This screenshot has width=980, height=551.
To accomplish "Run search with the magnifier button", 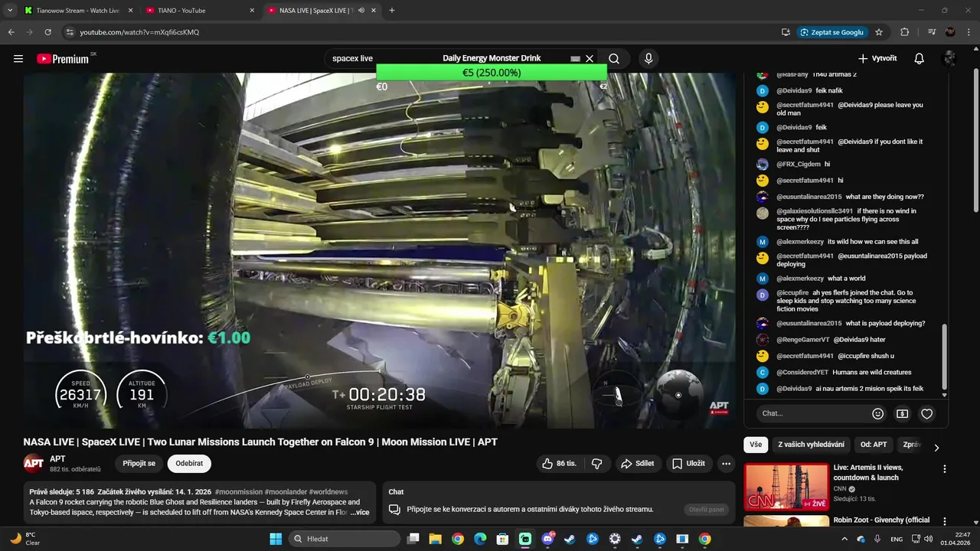I will click(x=614, y=59).
